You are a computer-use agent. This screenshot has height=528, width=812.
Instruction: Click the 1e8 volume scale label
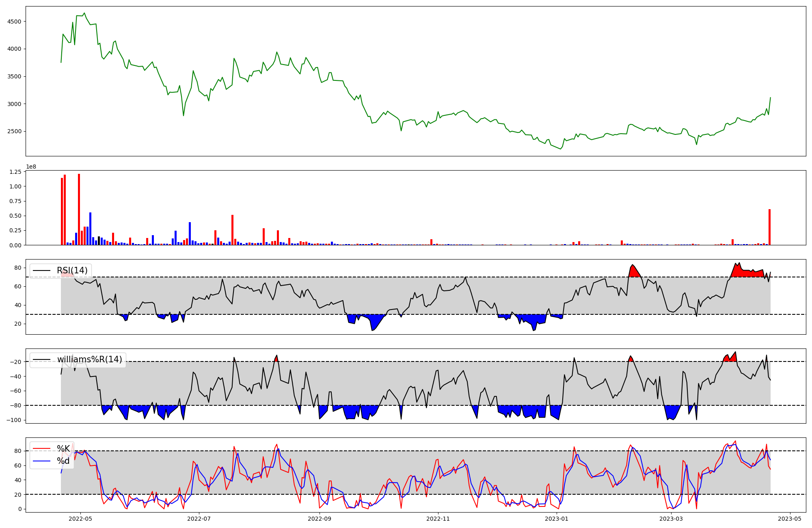(31, 167)
